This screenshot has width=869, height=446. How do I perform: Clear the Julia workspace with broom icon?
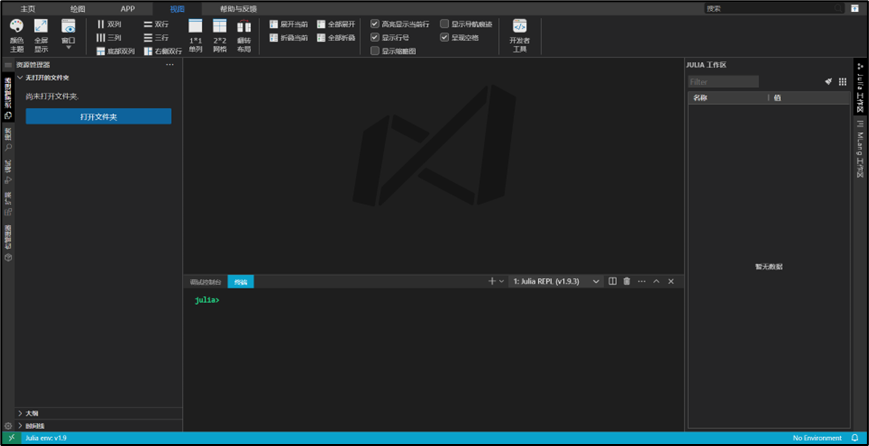828,81
